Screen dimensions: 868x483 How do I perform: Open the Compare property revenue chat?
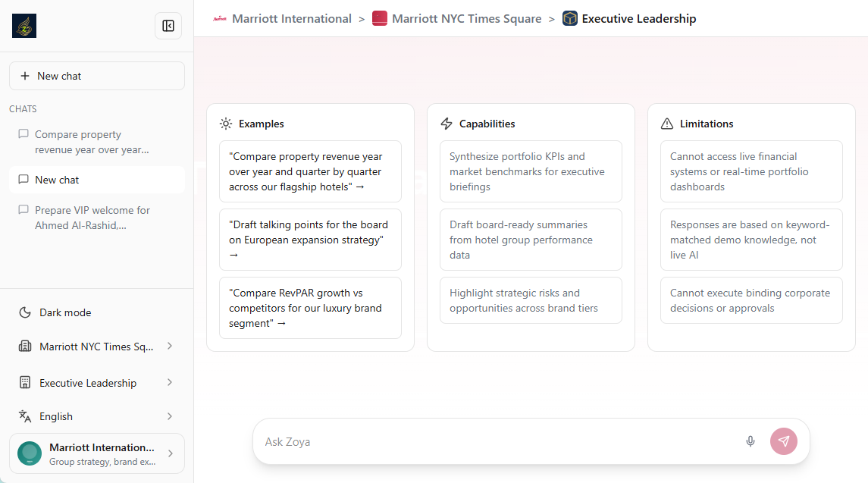point(97,142)
